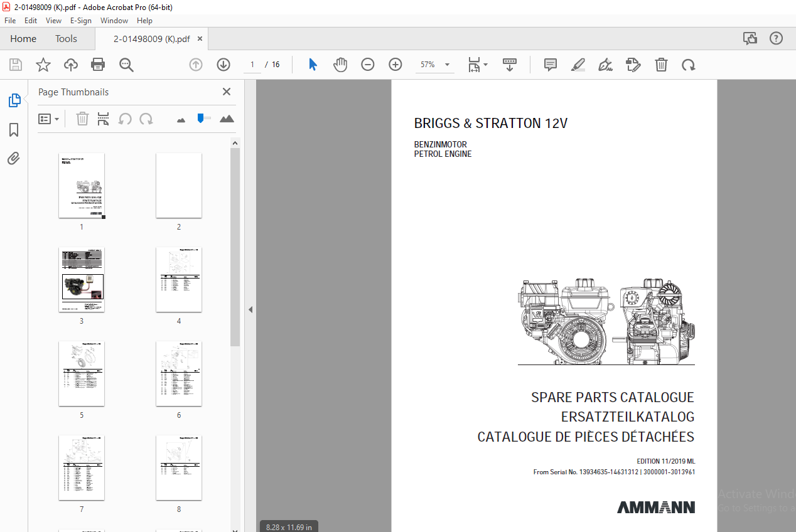Open the Find text magnifier tool

click(126, 65)
